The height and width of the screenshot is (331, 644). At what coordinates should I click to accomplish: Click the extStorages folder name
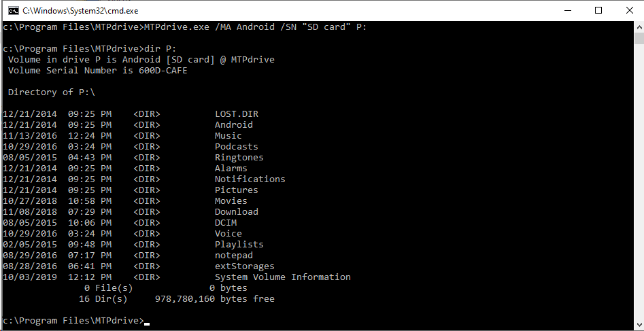pyautogui.click(x=244, y=266)
